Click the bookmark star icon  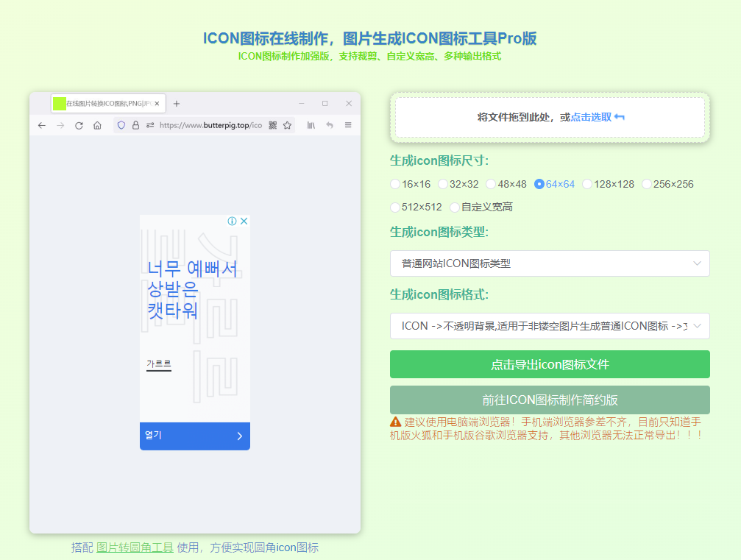[287, 126]
